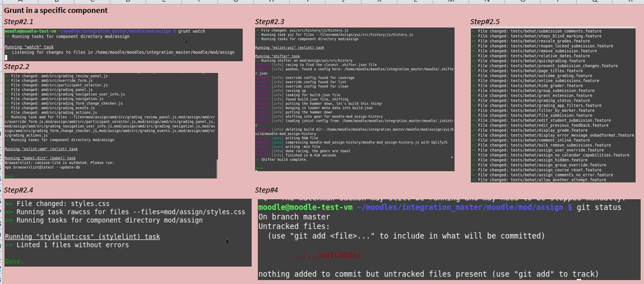Click the "On branch master" line
The width and height of the screenshot is (644, 284).
coord(294,217)
